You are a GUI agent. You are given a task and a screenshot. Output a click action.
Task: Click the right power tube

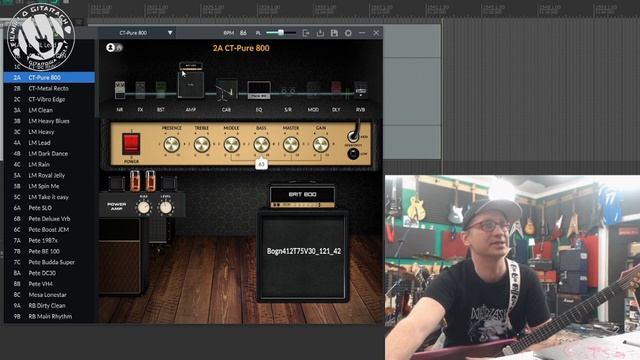(150, 181)
